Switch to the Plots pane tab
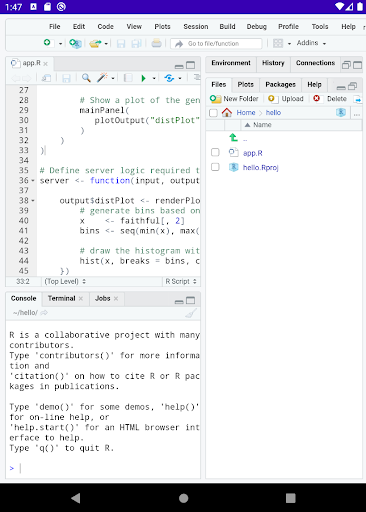The height and width of the screenshot is (512, 366). point(246,85)
